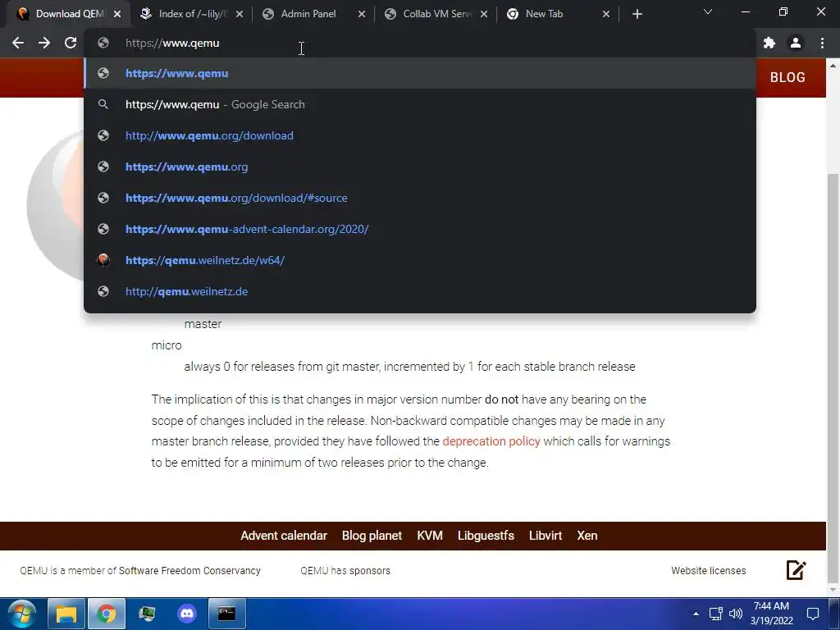Open the Windows Start menu
The height and width of the screenshot is (630, 840).
(x=21, y=614)
